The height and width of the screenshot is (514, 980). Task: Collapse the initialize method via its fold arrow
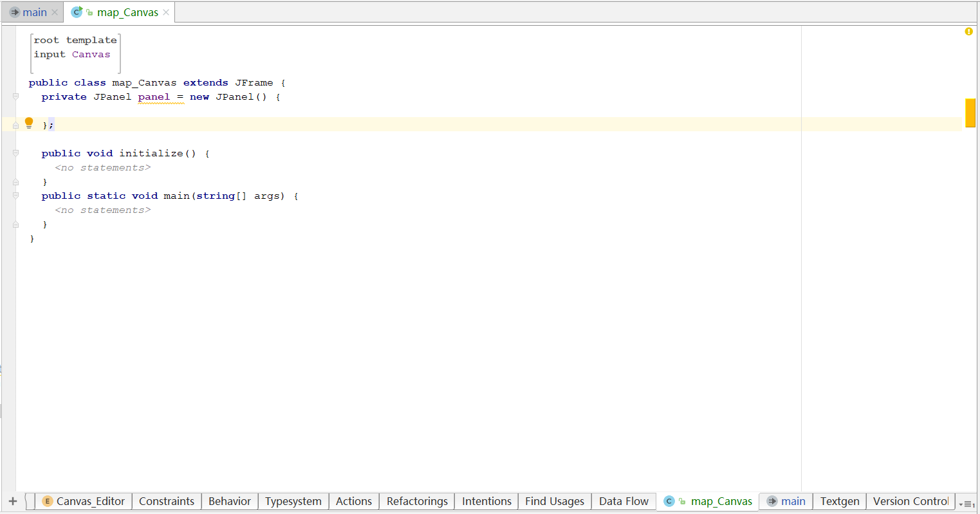pos(15,153)
